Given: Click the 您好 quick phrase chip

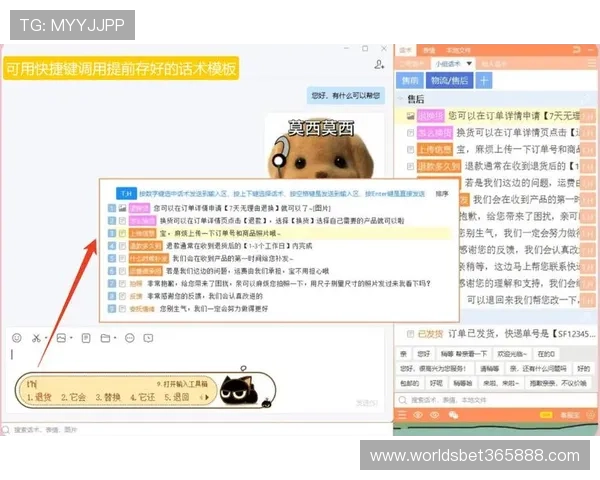Looking at the screenshot, I should (x=424, y=354).
